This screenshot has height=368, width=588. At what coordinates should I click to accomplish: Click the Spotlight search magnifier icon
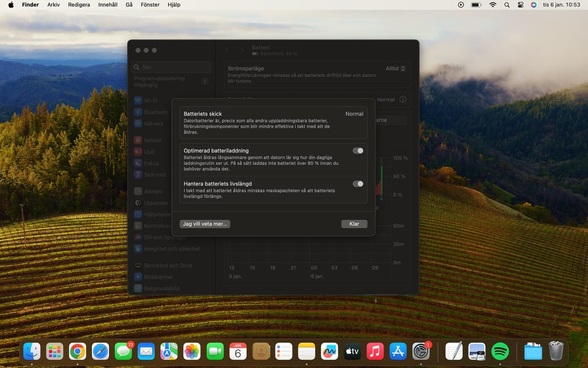(x=507, y=4)
